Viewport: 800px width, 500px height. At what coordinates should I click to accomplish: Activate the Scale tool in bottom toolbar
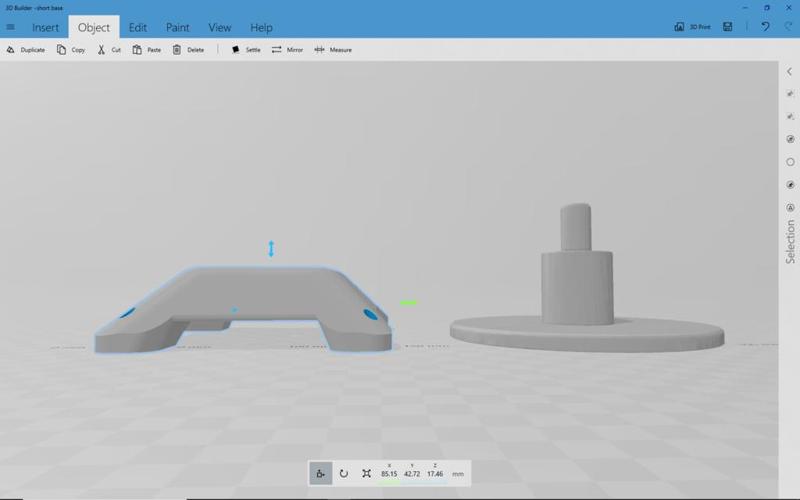366,473
